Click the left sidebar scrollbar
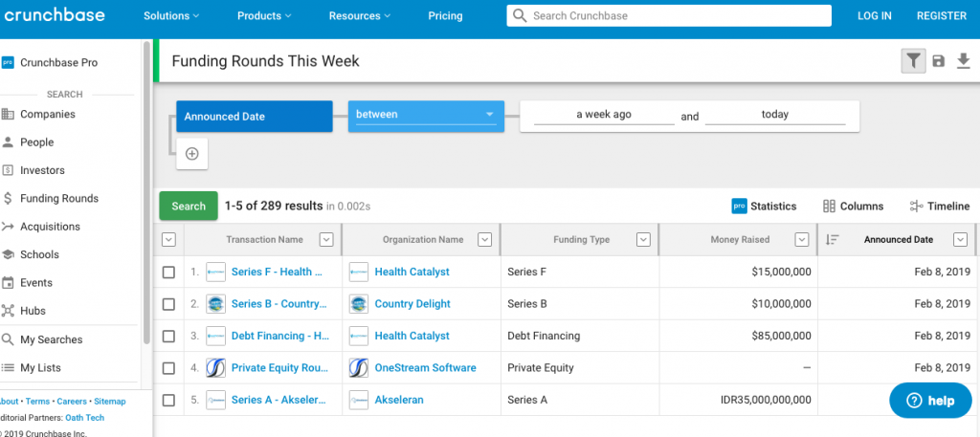Screen dimensions: 980x437 (x=146, y=192)
